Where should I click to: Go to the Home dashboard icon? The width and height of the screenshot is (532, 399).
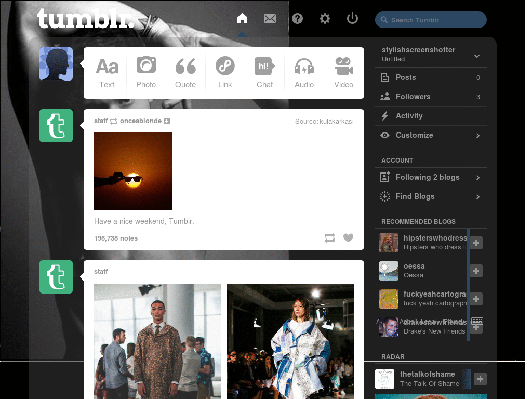(x=242, y=18)
